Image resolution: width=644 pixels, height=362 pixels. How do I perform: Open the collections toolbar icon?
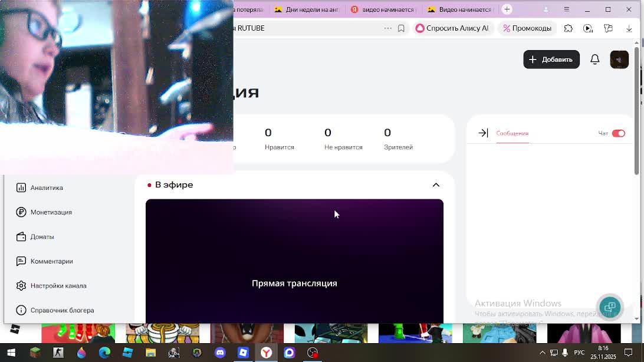(608, 28)
